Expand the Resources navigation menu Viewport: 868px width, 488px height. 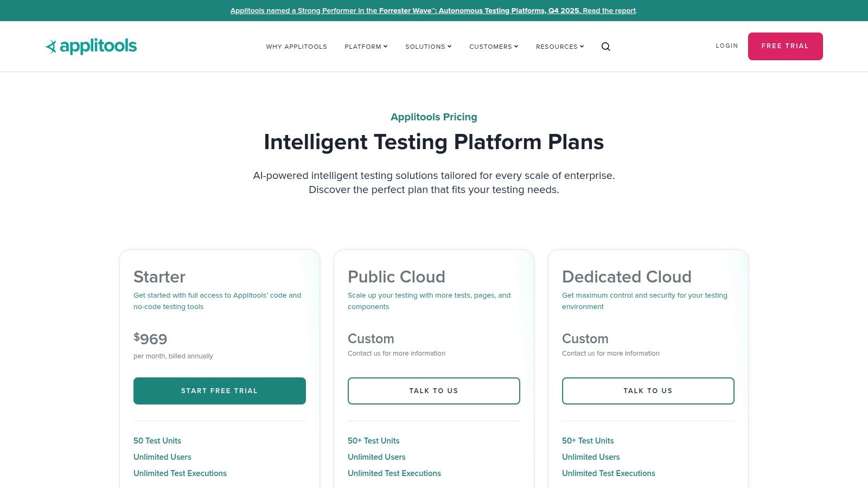(560, 47)
